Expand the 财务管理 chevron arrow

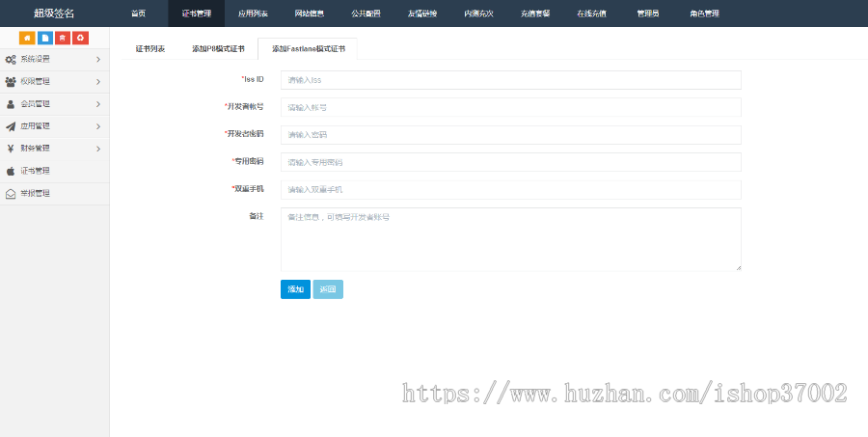tap(98, 149)
